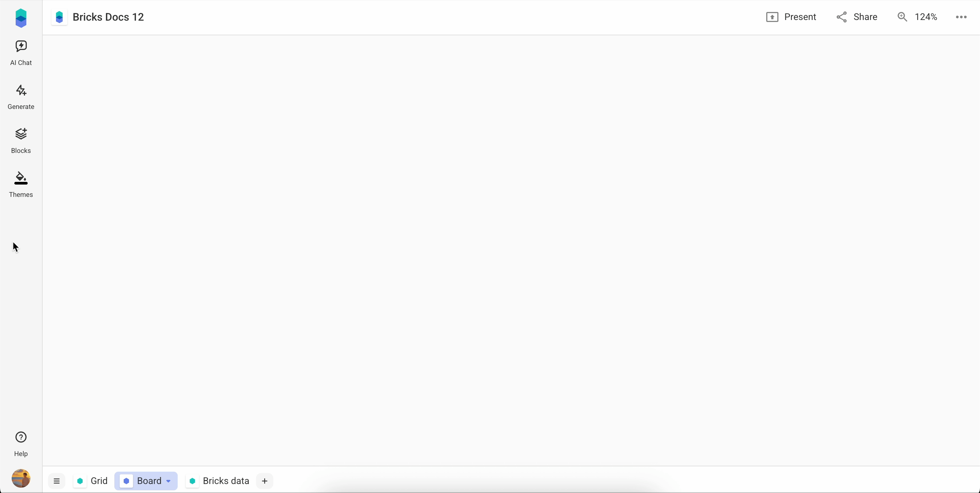Open the Themes paint bucket
The image size is (980, 493).
21,178
